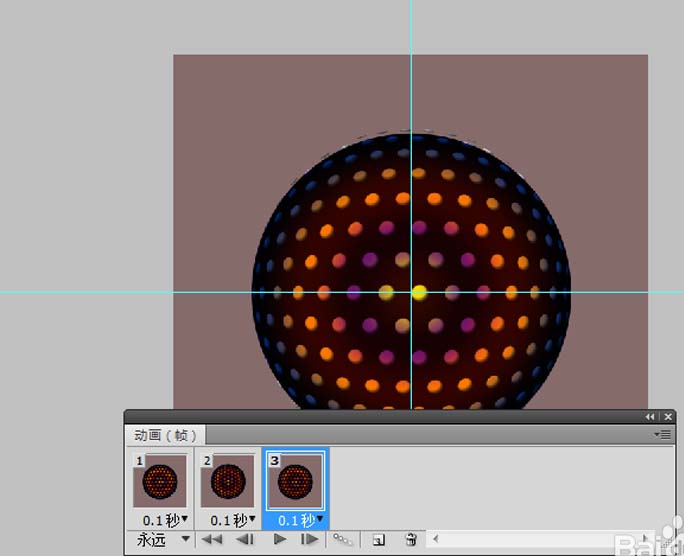Duplicate the selected frame
The width and height of the screenshot is (684, 556).
coord(379,539)
